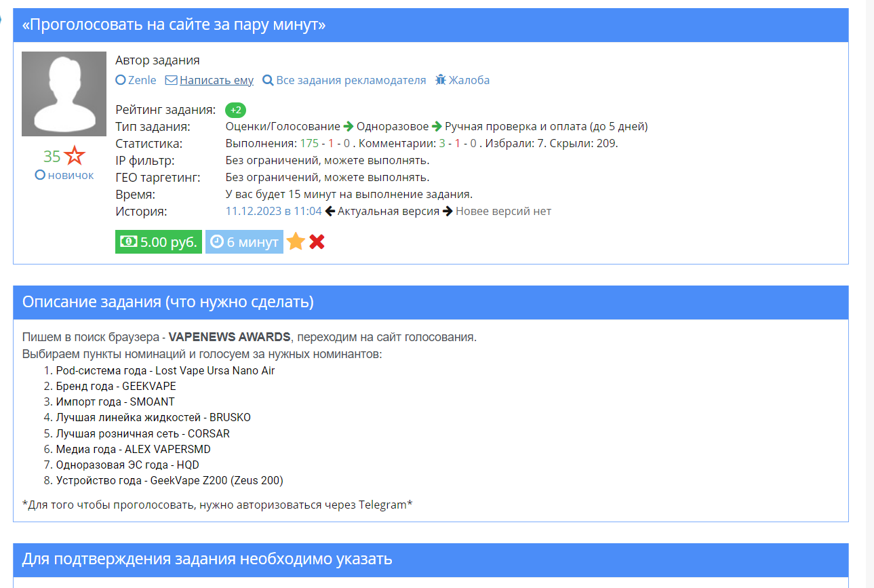
Task: Report the task via 'Жалоба' link
Action: point(469,80)
